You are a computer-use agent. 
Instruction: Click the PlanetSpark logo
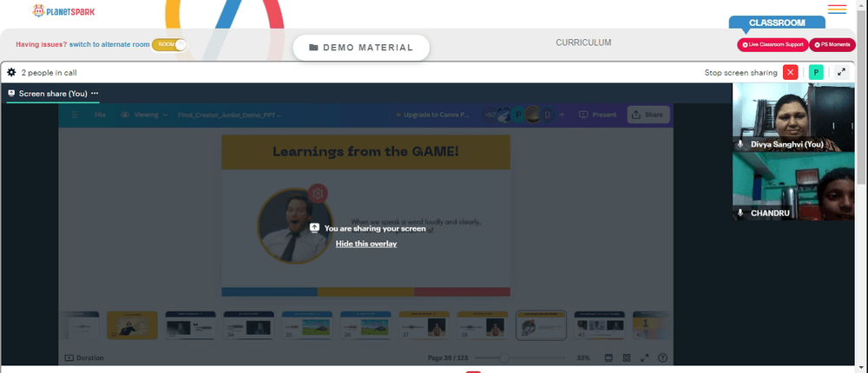tap(63, 10)
